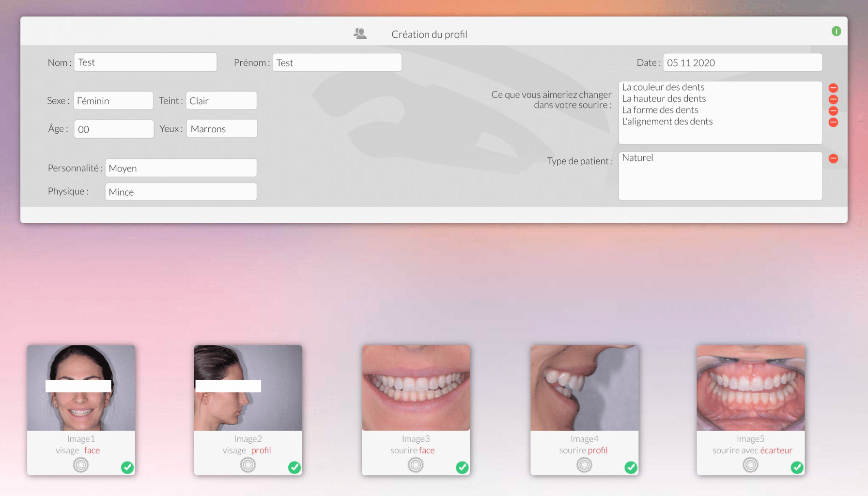The height and width of the screenshot is (496, 868).
Task: Remove the 'Naturel' patient type
Action: coord(833,158)
